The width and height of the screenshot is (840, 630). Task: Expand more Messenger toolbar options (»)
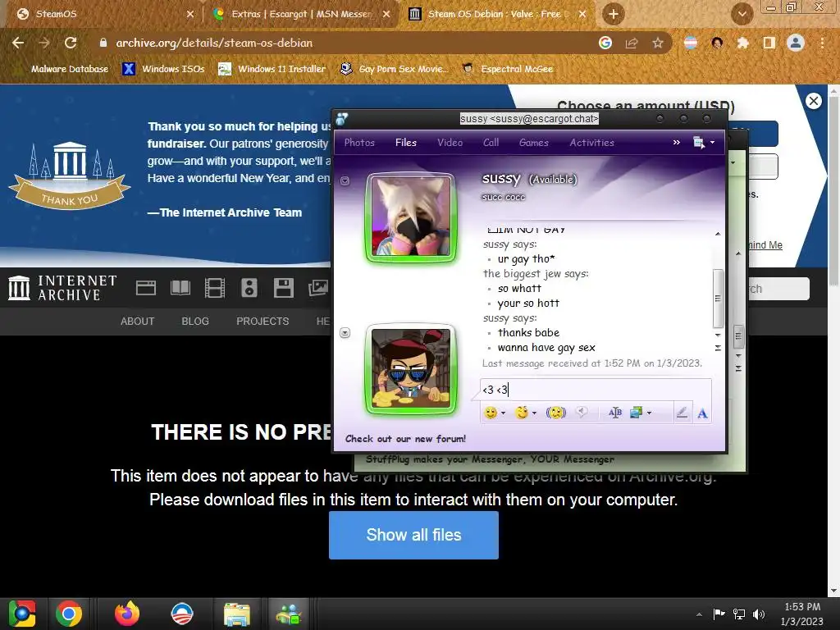pos(677,143)
